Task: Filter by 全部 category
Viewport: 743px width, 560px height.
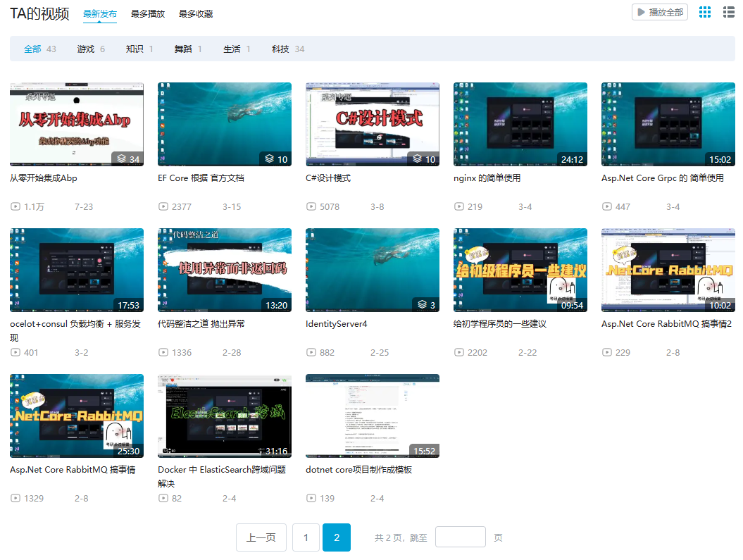Action: 40,49
